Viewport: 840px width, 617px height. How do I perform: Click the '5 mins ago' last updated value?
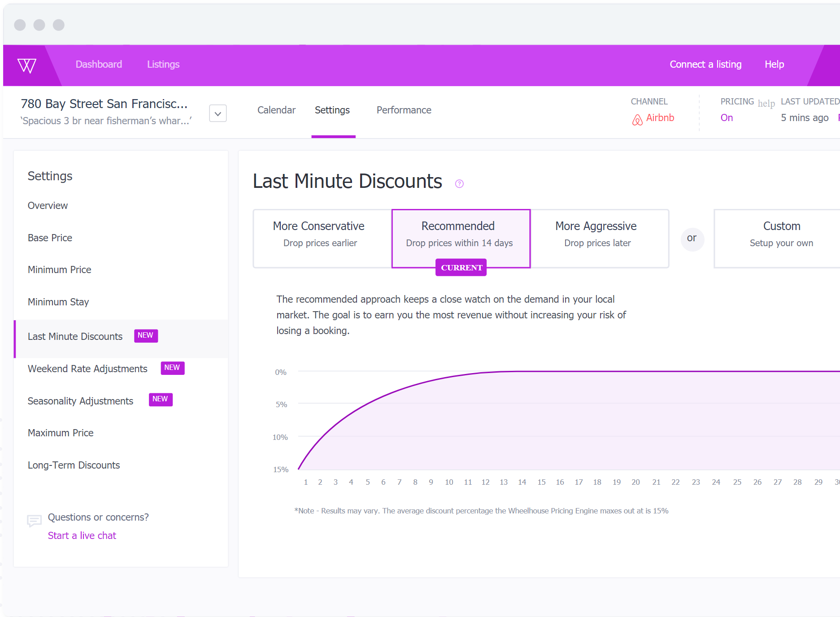805,117
